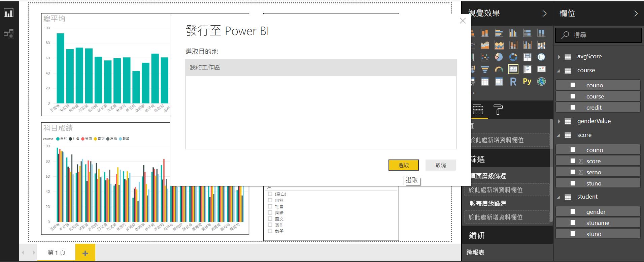
Task: Collapse the student table
Action: [559, 197]
